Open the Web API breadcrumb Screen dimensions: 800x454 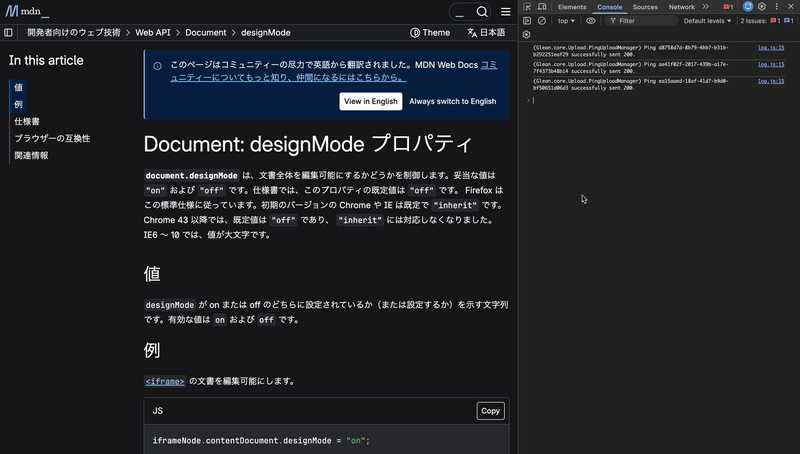pyautogui.click(x=153, y=33)
